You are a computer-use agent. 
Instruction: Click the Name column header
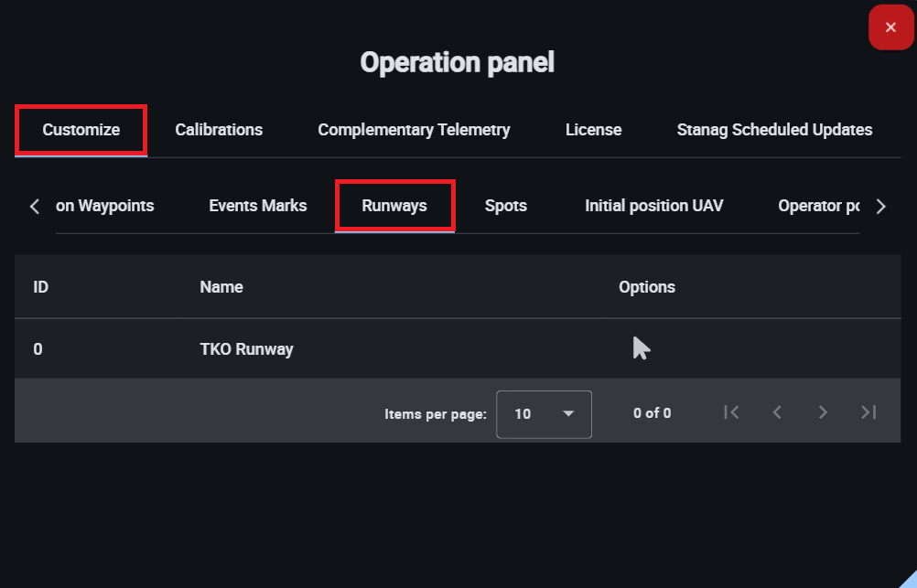221,287
